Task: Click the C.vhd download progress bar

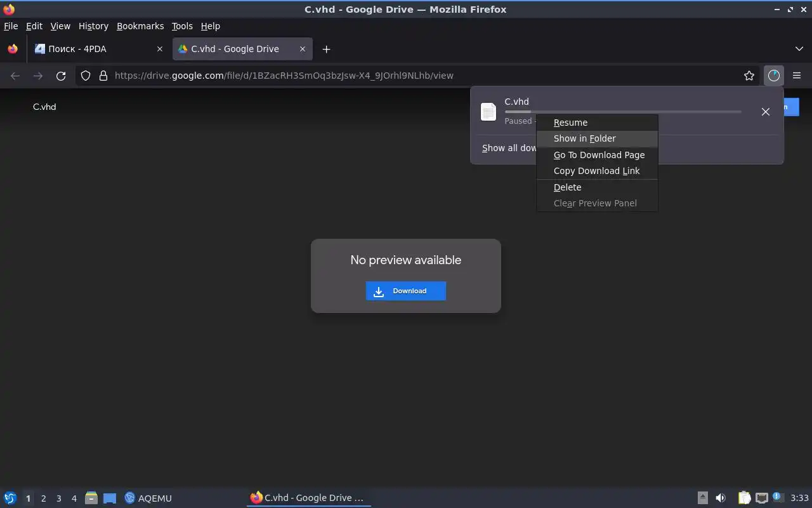Action: pos(623,112)
